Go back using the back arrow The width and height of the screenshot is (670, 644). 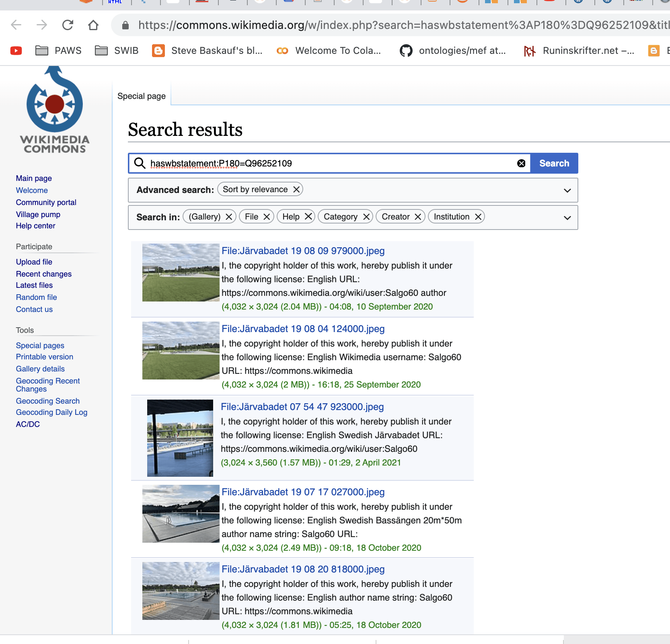(x=16, y=25)
